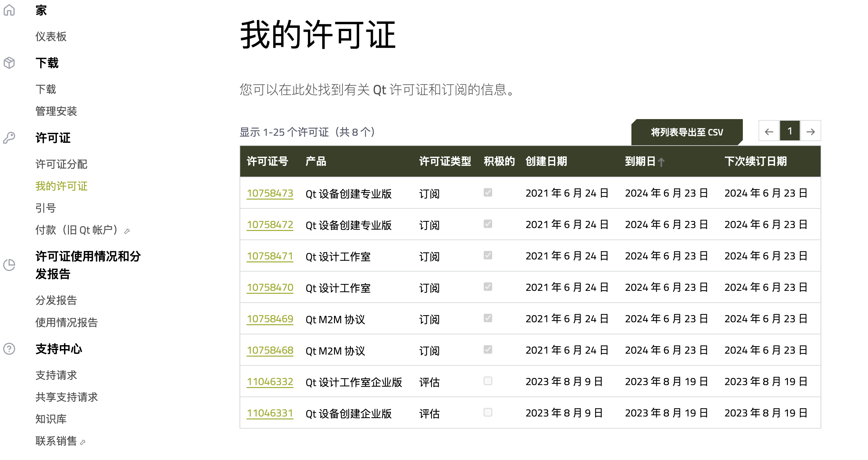Toggle active checkbox for license 11046332
The width and height of the screenshot is (868, 460).
(x=488, y=381)
